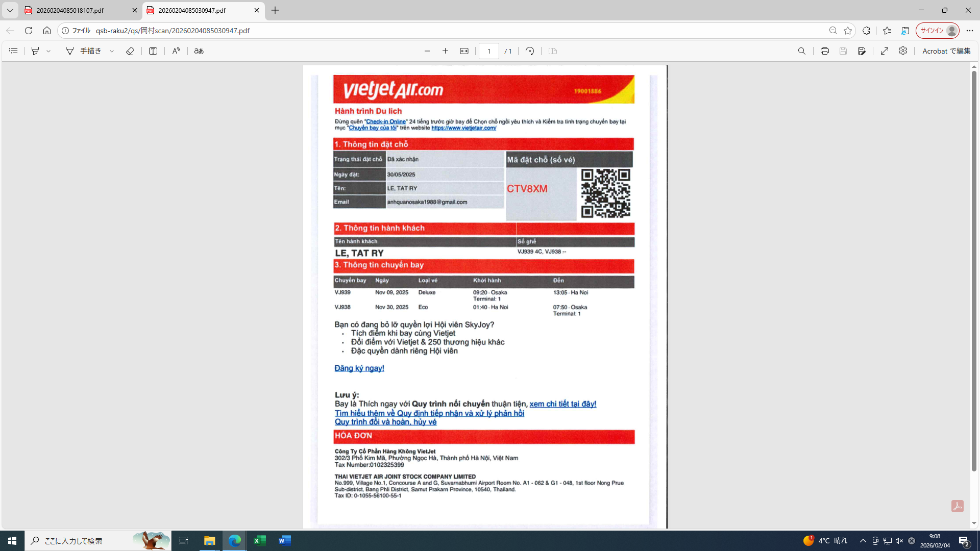Click the Rotate page icon
Viewport: 980px width, 551px height.
(x=530, y=51)
